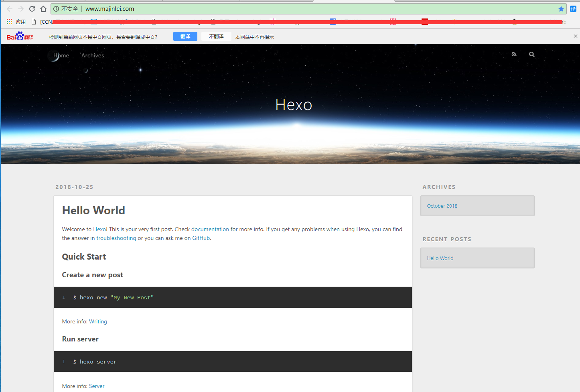The width and height of the screenshot is (580, 392).
Task: Open the search magnifier icon in header
Action: coord(532,54)
